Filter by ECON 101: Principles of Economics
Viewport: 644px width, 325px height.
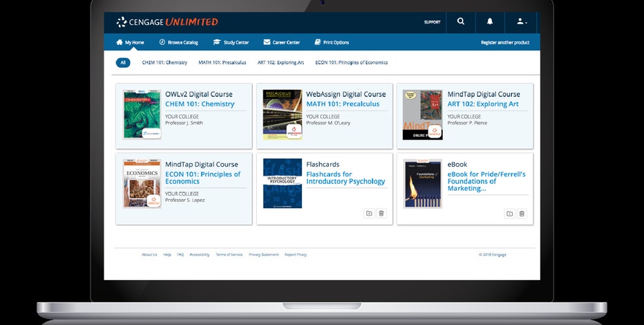click(351, 62)
